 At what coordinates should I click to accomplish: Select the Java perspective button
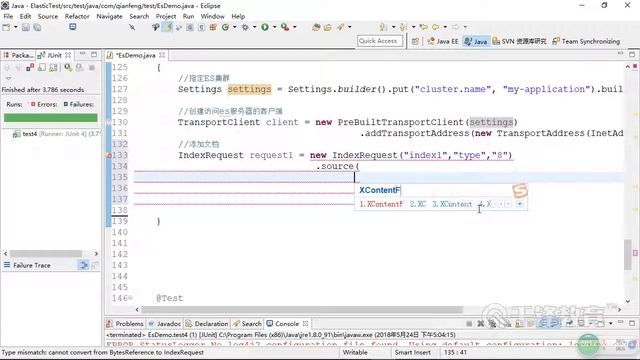pyautogui.click(x=476, y=41)
